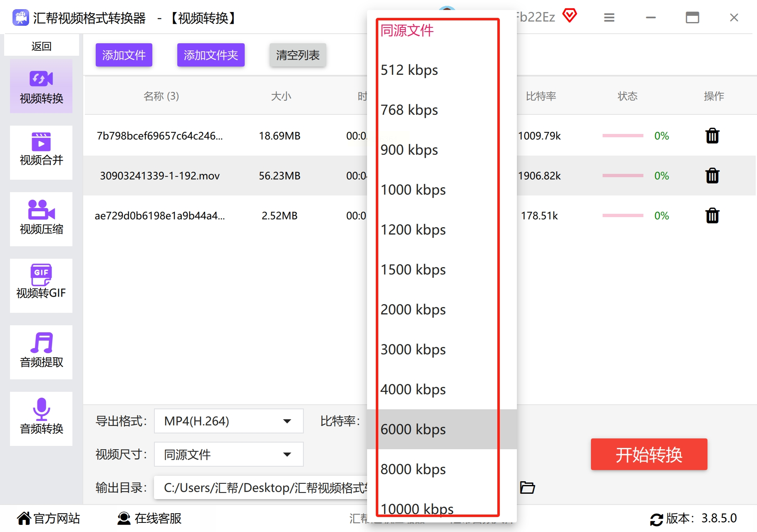Click the progress bar of 2.52MB file
757x532 pixels.
(623, 215)
